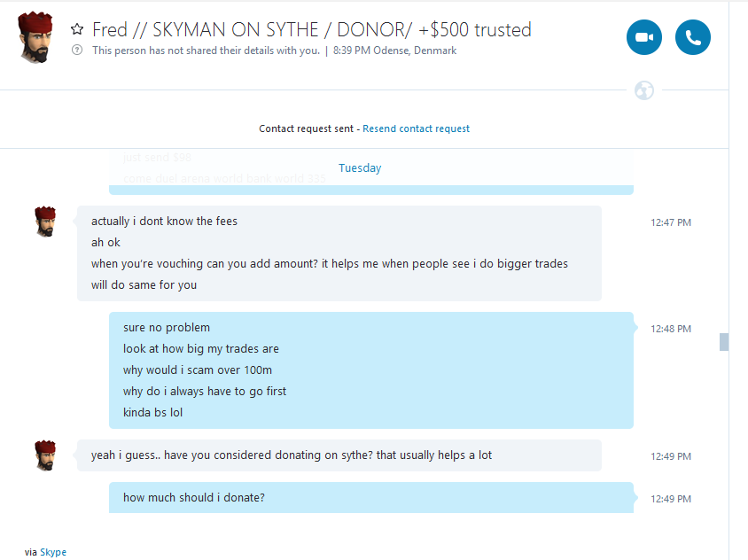Select message about vouching and adding amount
748x560 pixels.
click(329, 263)
